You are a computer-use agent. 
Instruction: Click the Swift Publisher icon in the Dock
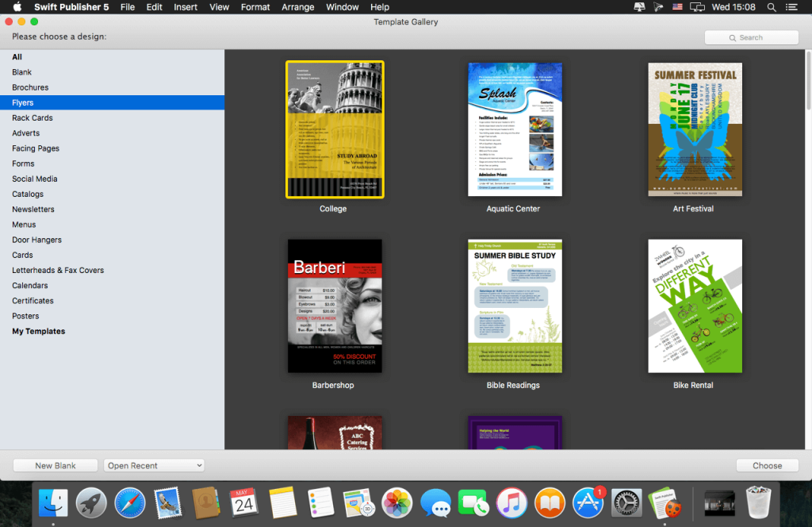point(665,502)
